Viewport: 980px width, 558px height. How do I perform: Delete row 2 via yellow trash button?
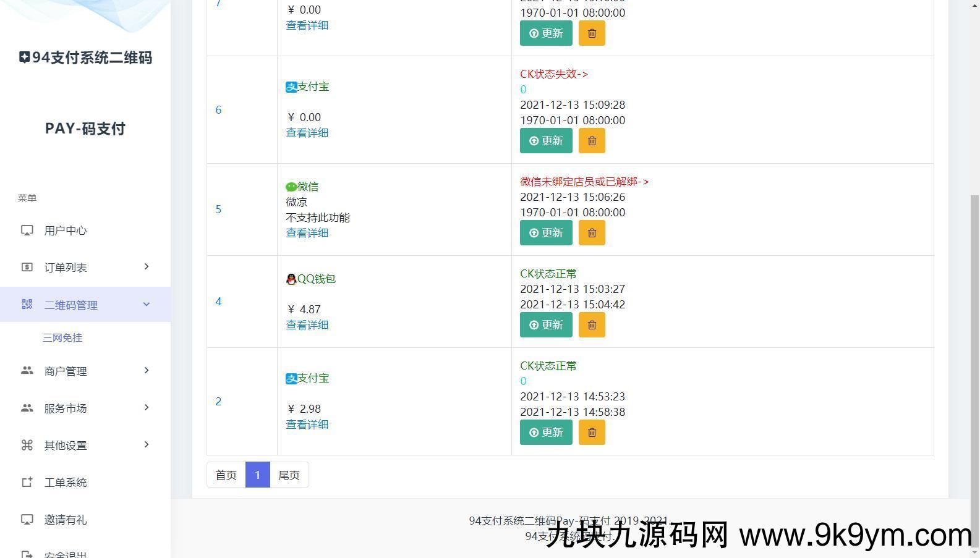[x=592, y=433]
